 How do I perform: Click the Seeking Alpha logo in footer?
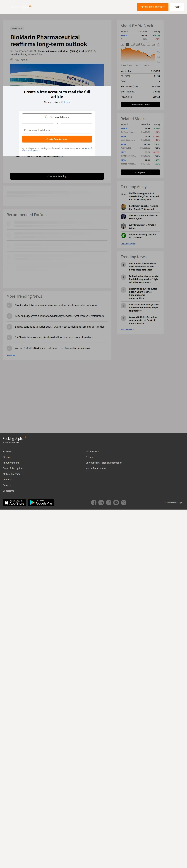[x=14, y=438]
